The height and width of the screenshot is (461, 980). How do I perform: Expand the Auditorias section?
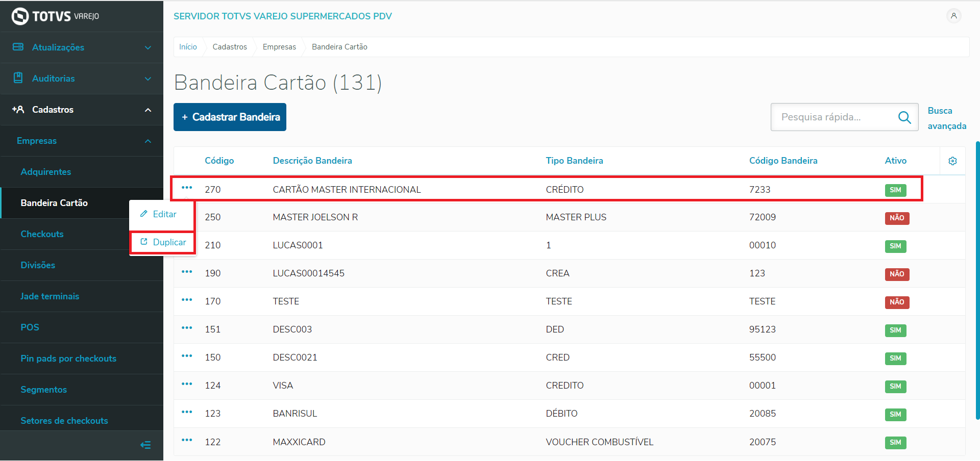pos(82,79)
